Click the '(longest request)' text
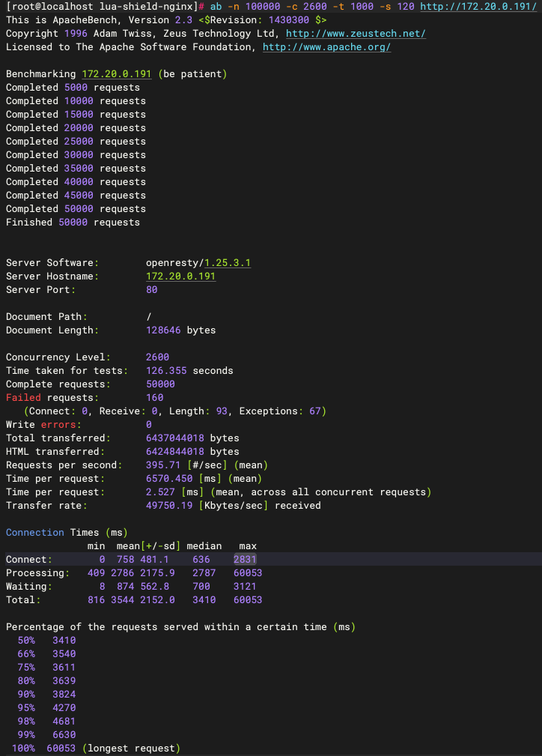 [131, 749]
